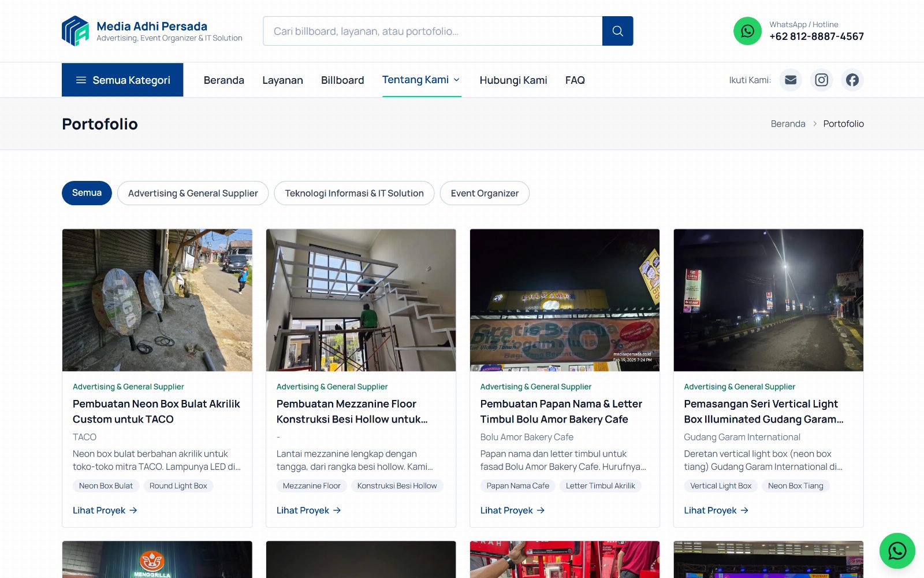Filter by Teknologi Informasi & IT Solution
The height and width of the screenshot is (578, 924).
[x=354, y=193]
